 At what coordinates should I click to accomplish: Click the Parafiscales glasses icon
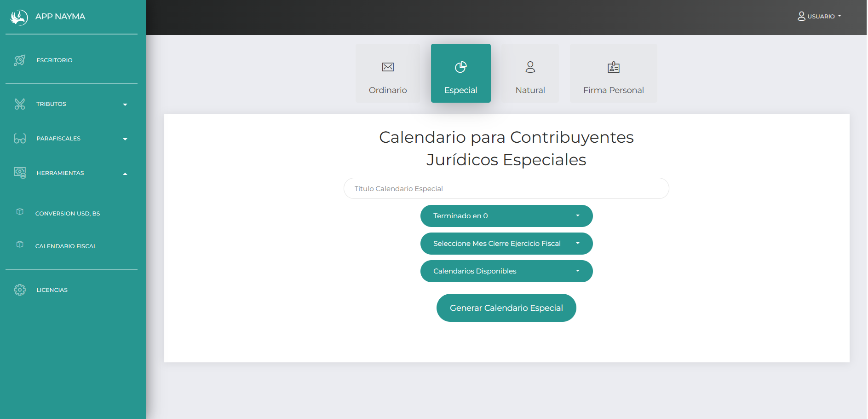pyautogui.click(x=20, y=139)
